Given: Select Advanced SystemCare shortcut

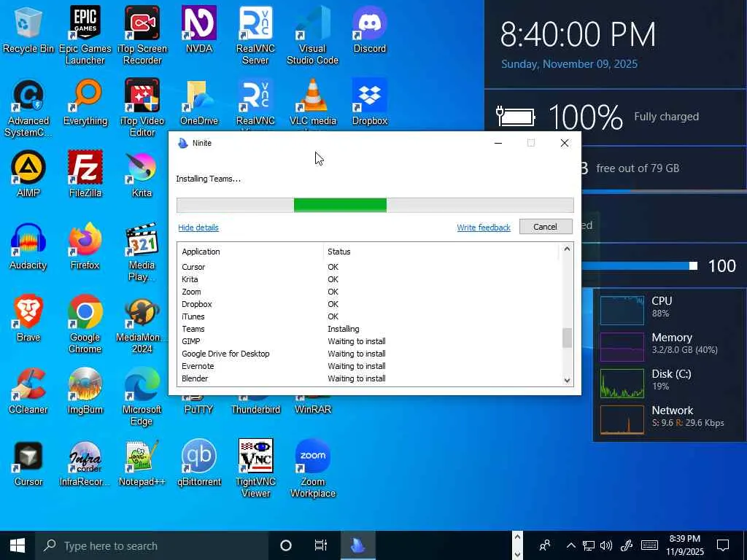Looking at the screenshot, I should tap(28, 108).
